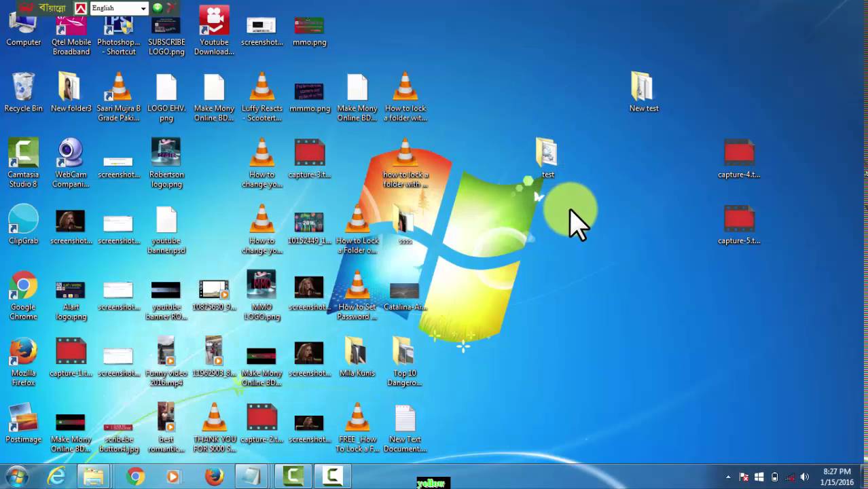The height and width of the screenshot is (489, 868).
Task: Open Mozilla Firefox desktop shortcut
Action: click(23, 362)
